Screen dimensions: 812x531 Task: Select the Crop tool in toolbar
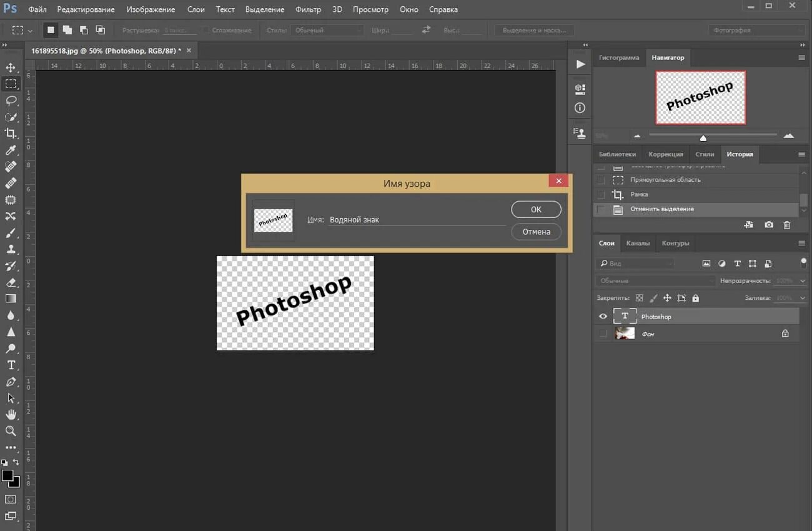tap(11, 133)
